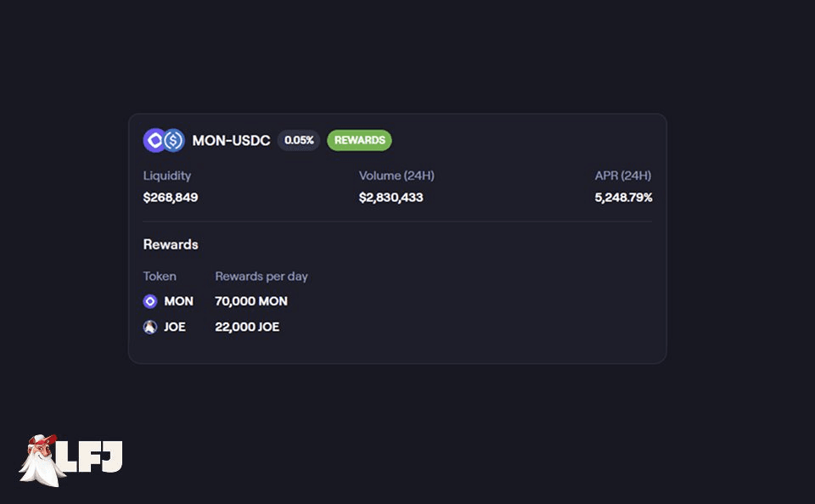
Task: Click the LFJ wizard mascot logo
Action: [x=41, y=461]
